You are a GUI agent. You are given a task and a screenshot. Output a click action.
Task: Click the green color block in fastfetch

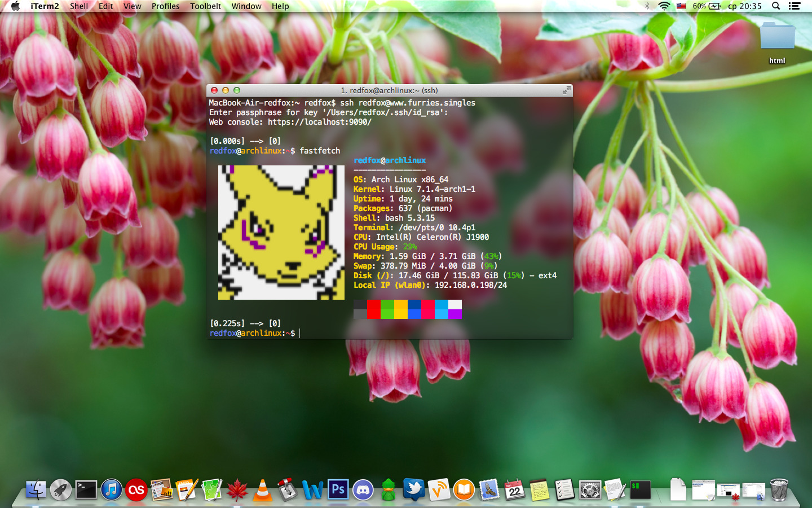[387, 309]
